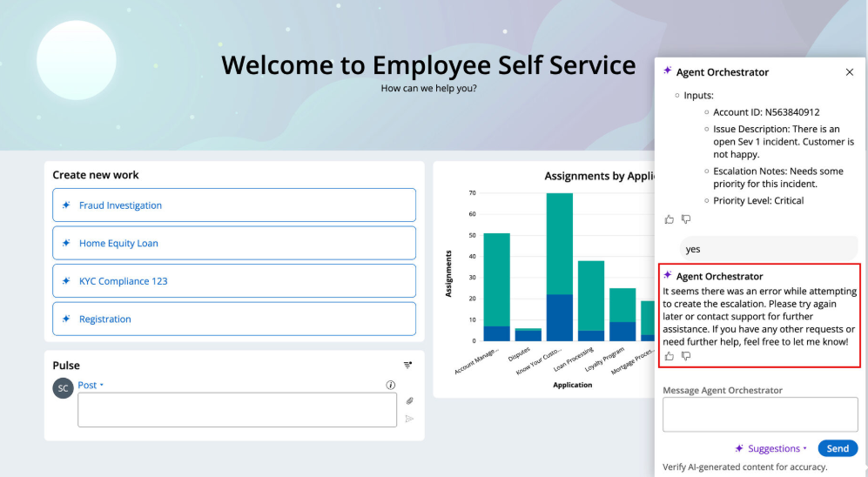Click the sparkle icon next to Suggestions
868x477 pixels.
point(739,448)
